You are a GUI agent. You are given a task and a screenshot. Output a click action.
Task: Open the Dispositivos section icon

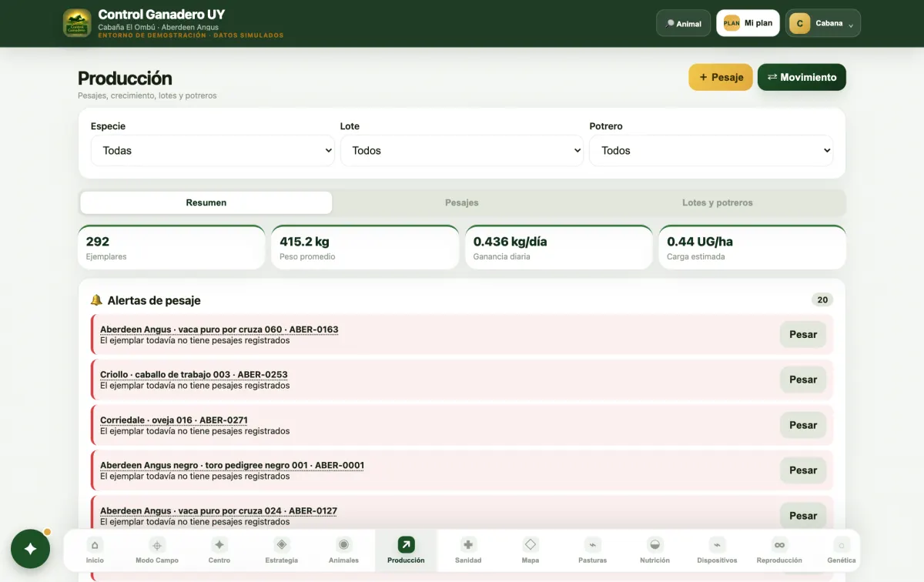[x=718, y=544]
